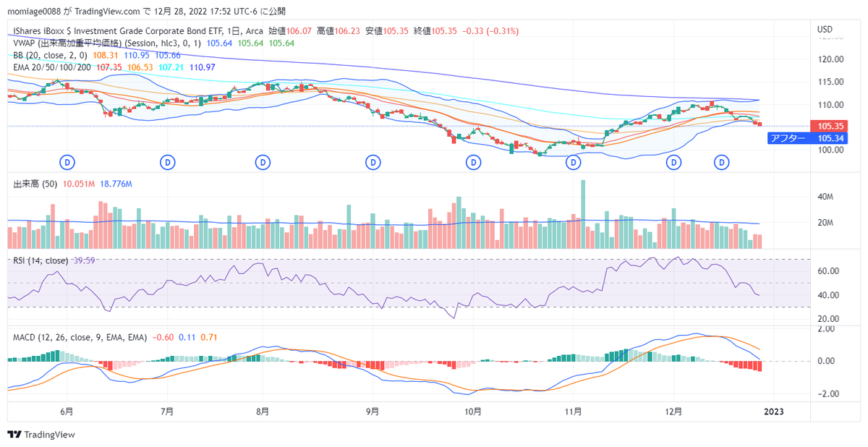Click the dividend D marker above 12月
868x447 pixels.
673,163
